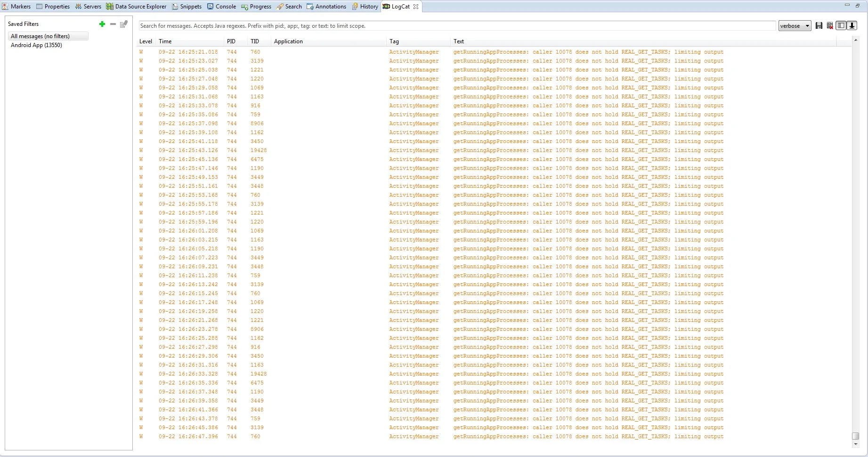Select the LogCat tab
Viewport: 868px width, 457px height.
(400, 7)
